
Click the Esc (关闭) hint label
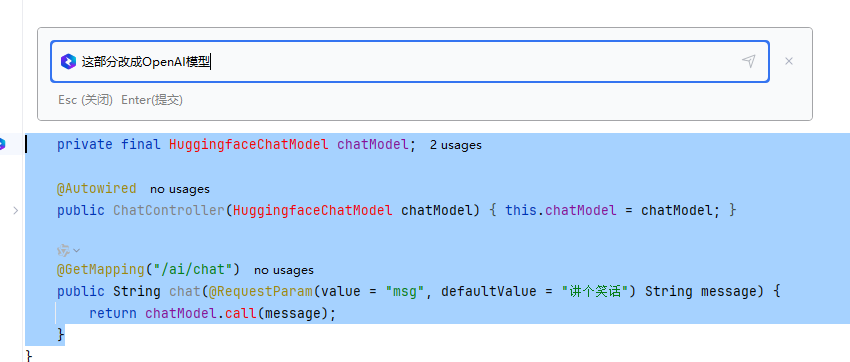click(86, 100)
